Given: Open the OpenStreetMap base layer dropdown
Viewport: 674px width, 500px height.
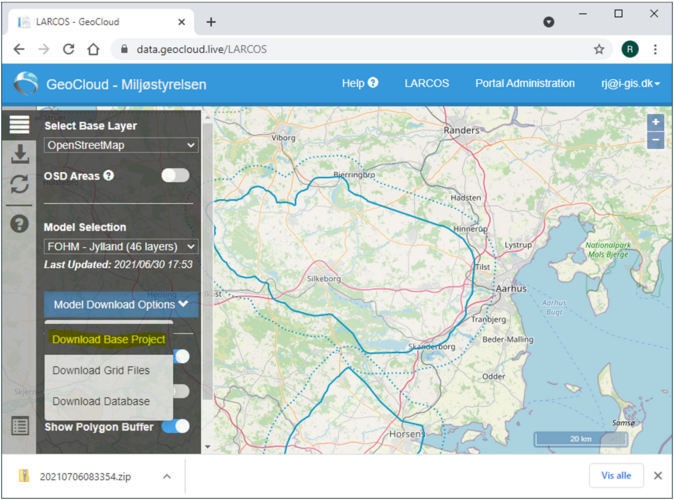Looking at the screenshot, I should pos(121,145).
